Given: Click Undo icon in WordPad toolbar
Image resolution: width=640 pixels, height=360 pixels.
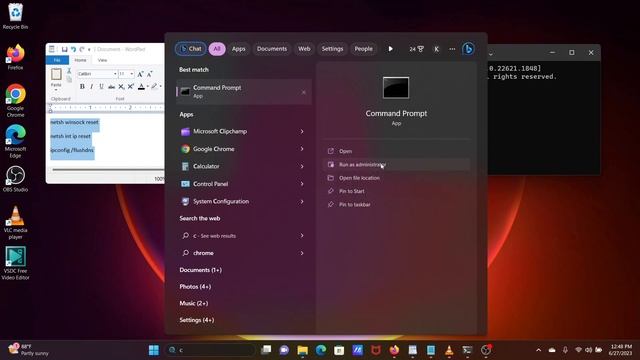Looking at the screenshot, I should point(73,49).
